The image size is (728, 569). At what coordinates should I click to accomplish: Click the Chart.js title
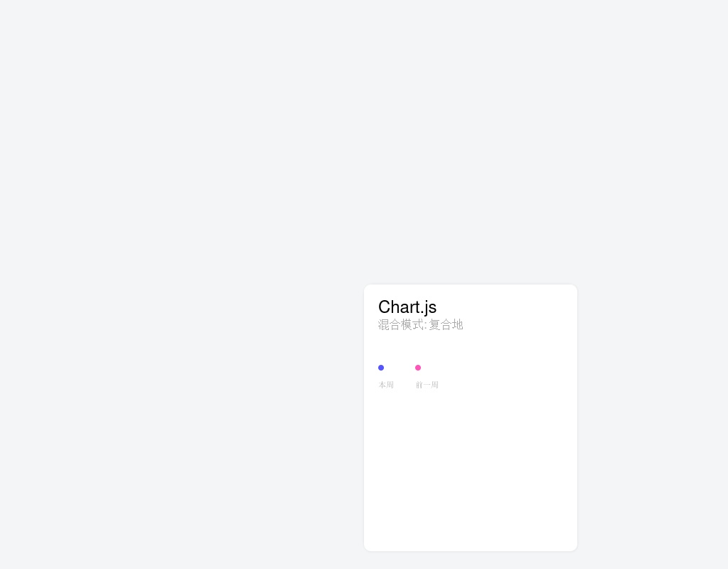(x=407, y=307)
